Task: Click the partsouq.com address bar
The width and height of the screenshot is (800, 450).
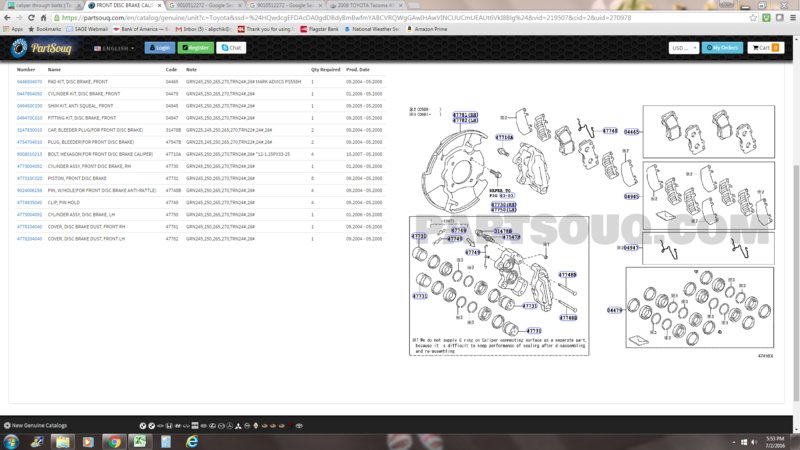Action: (398, 17)
